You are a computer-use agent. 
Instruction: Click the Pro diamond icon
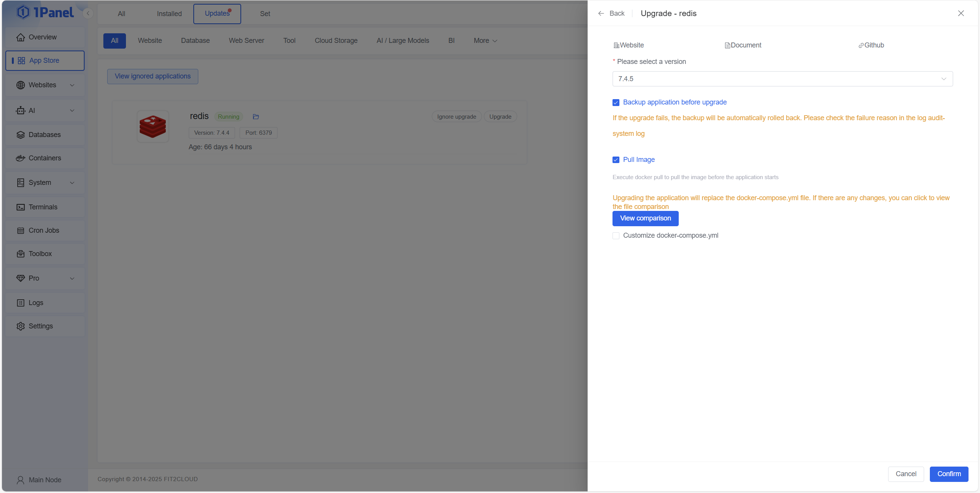21,278
